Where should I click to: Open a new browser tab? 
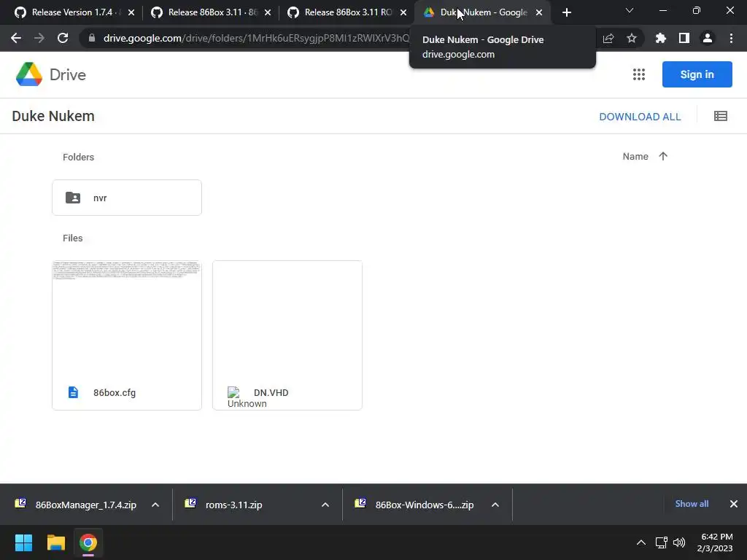pos(566,12)
